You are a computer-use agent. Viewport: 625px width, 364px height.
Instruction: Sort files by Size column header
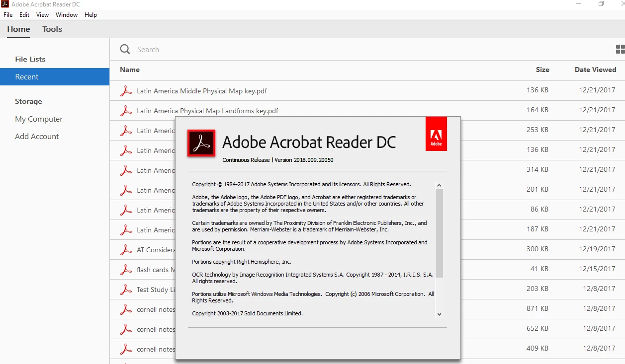point(542,70)
